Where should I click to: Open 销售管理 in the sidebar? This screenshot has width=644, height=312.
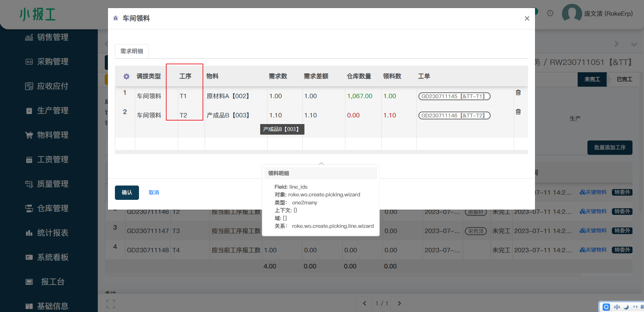point(52,37)
